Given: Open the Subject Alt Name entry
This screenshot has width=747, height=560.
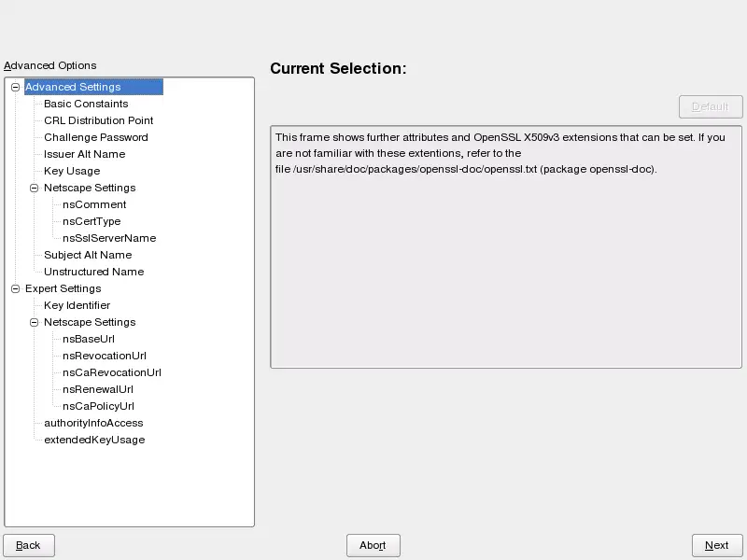Looking at the screenshot, I should tap(88, 255).
